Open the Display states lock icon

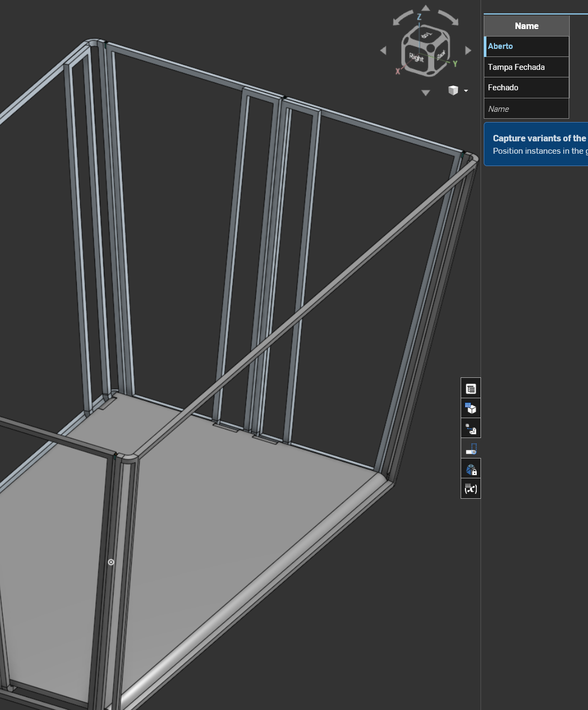click(x=471, y=469)
